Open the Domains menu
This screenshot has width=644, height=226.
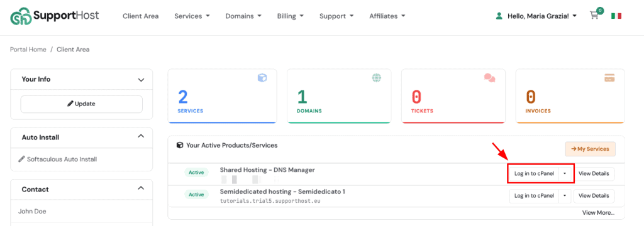pyautogui.click(x=243, y=16)
